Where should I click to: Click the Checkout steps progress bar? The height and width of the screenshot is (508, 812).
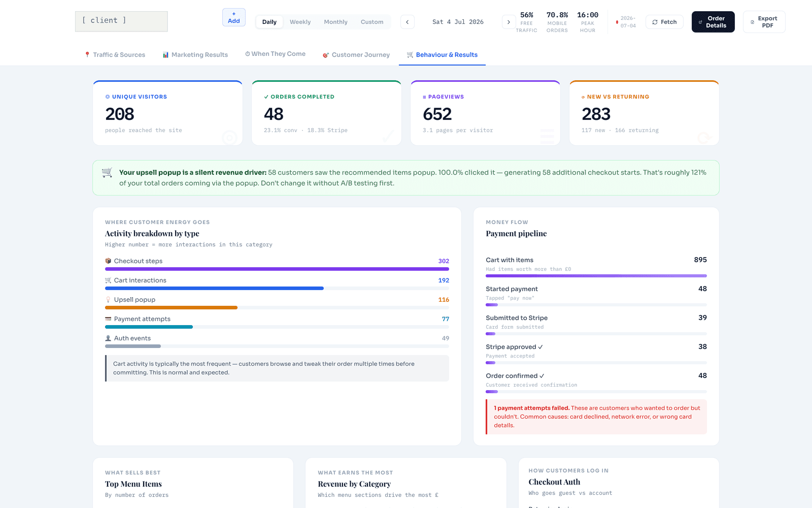[x=277, y=269]
